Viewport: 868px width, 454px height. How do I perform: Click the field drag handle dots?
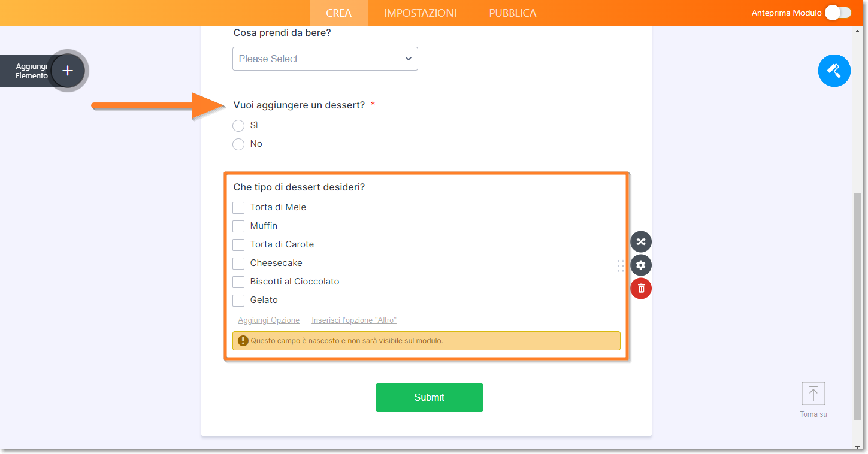pyautogui.click(x=621, y=266)
